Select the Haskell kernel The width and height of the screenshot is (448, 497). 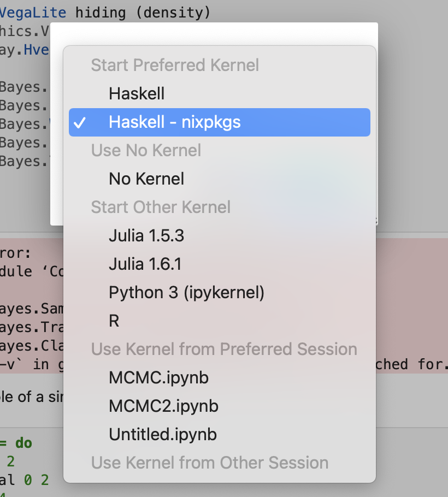(x=136, y=93)
